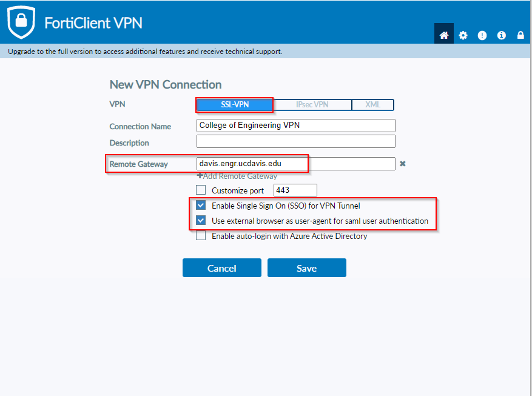
Task: Cancel the new VPN connection
Action: click(x=222, y=268)
